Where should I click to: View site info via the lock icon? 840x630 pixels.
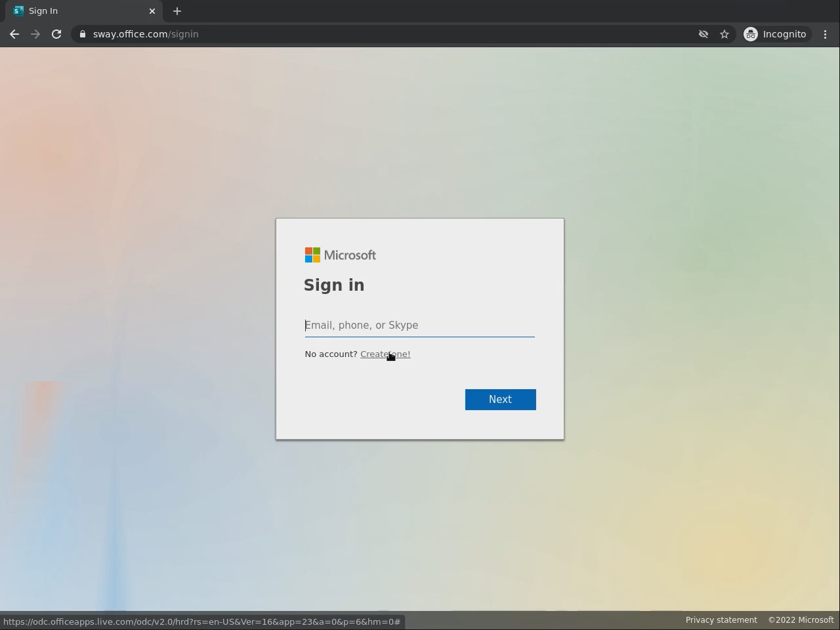pyautogui.click(x=82, y=34)
